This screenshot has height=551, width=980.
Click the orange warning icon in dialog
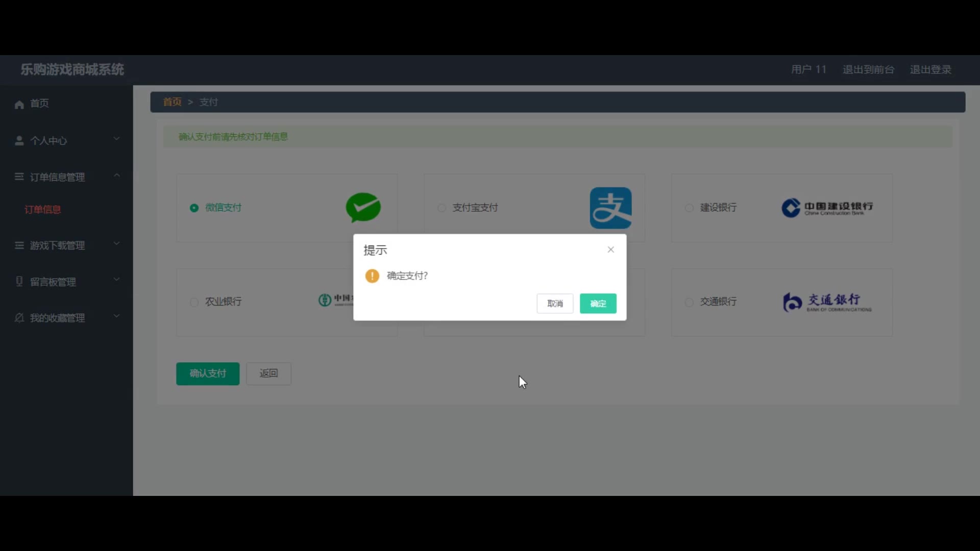(x=372, y=276)
